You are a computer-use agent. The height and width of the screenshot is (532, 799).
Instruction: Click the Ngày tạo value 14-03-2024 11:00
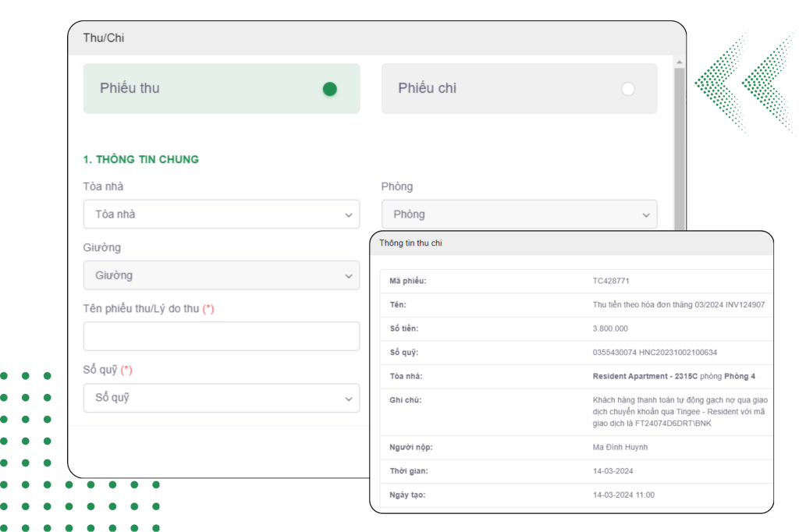click(623, 495)
